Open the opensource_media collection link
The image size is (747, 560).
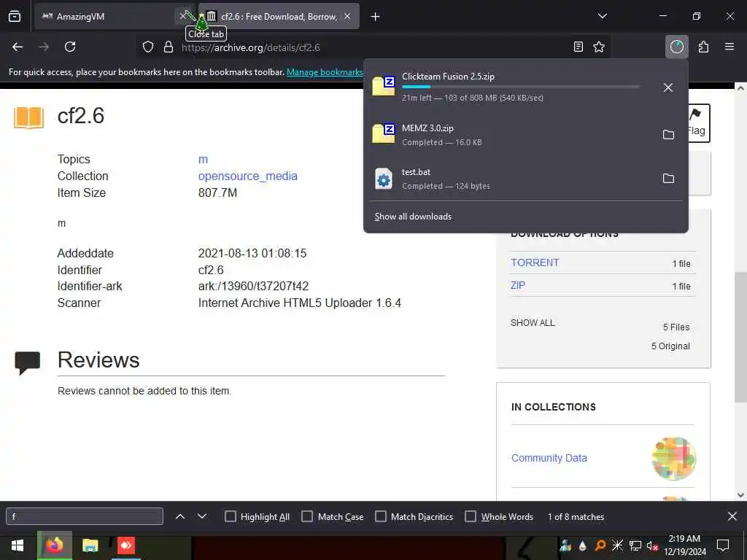(248, 176)
